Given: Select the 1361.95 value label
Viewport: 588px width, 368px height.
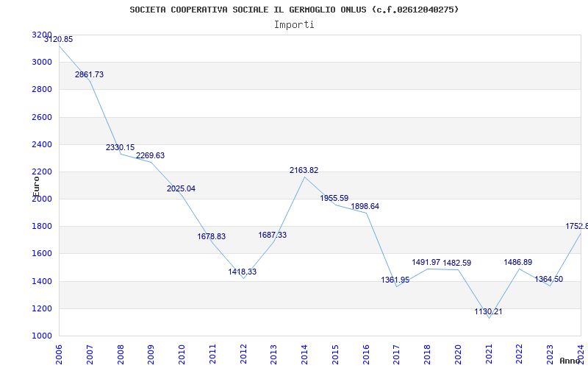Looking at the screenshot, I should [x=395, y=280].
